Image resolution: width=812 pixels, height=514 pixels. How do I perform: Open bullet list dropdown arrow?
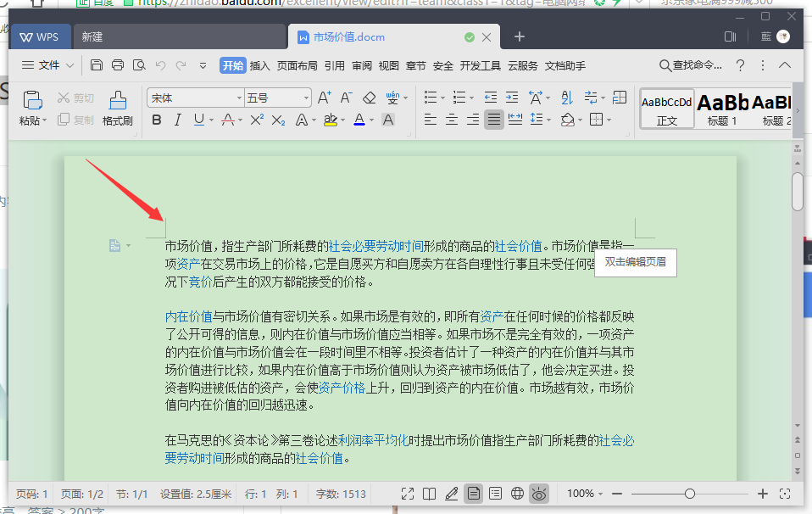click(x=442, y=98)
